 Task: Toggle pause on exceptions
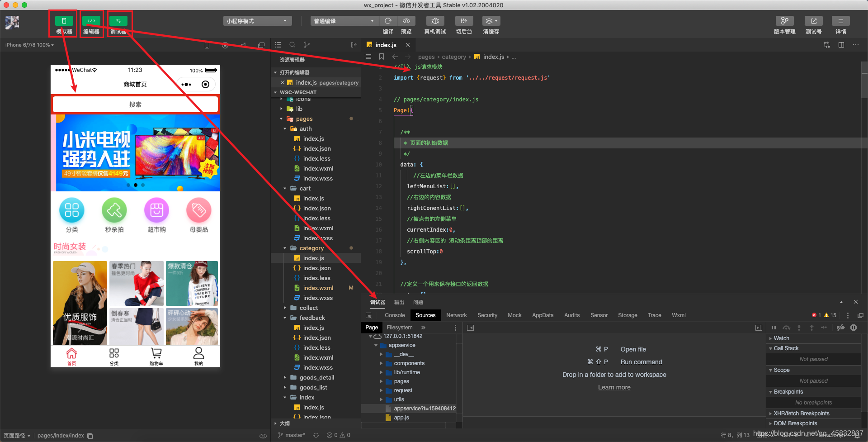(854, 328)
